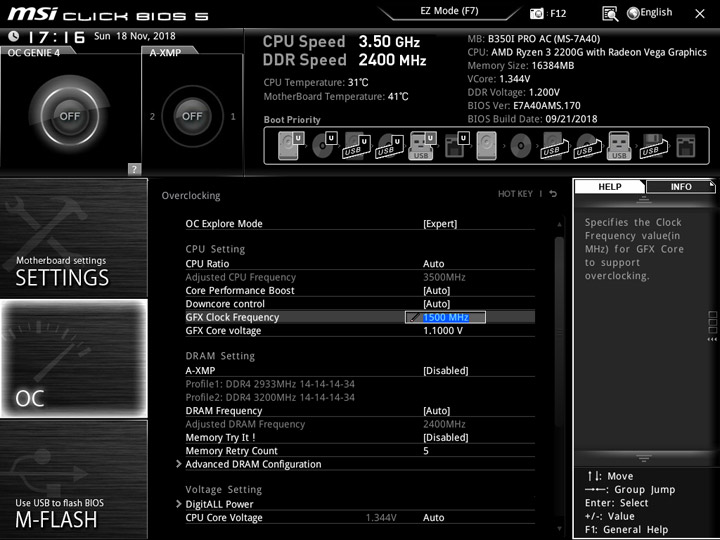Switch to EZ Mode (F7)
The image size is (720, 540).
pyautogui.click(x=449, y=11)
